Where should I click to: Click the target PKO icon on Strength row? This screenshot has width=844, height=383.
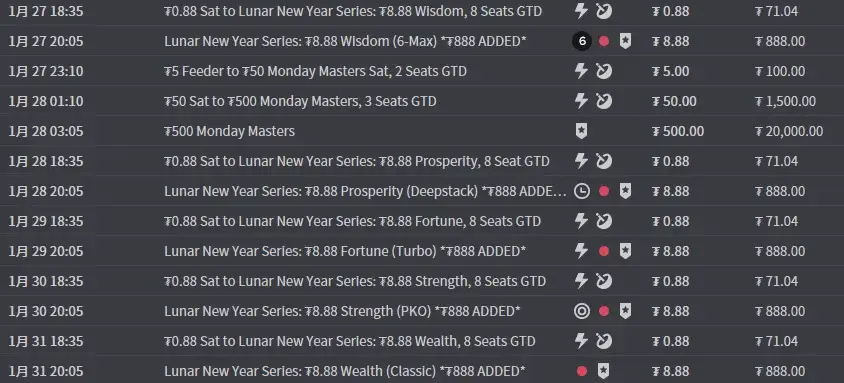tap(581, 311)
